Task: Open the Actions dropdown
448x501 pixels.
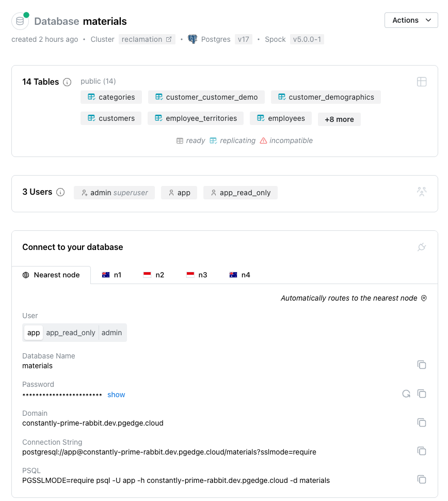Action: tap(411, 20)
